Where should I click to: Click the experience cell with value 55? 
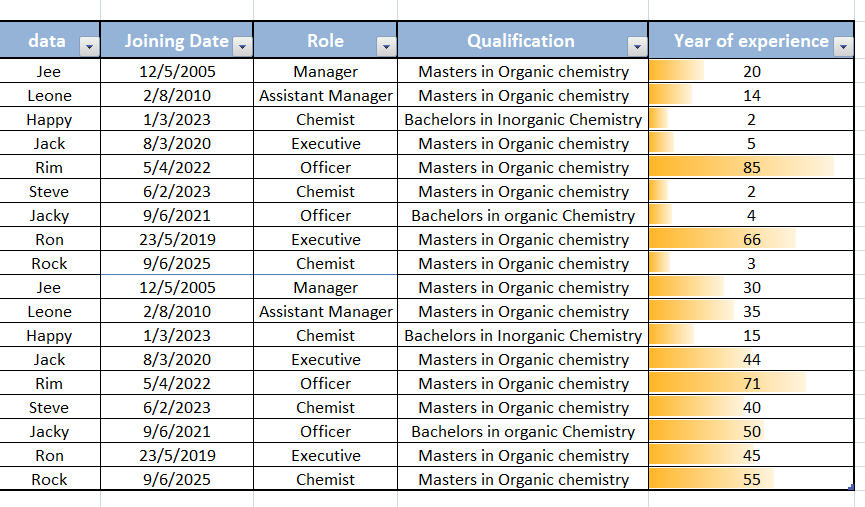[x=752, y=480]
